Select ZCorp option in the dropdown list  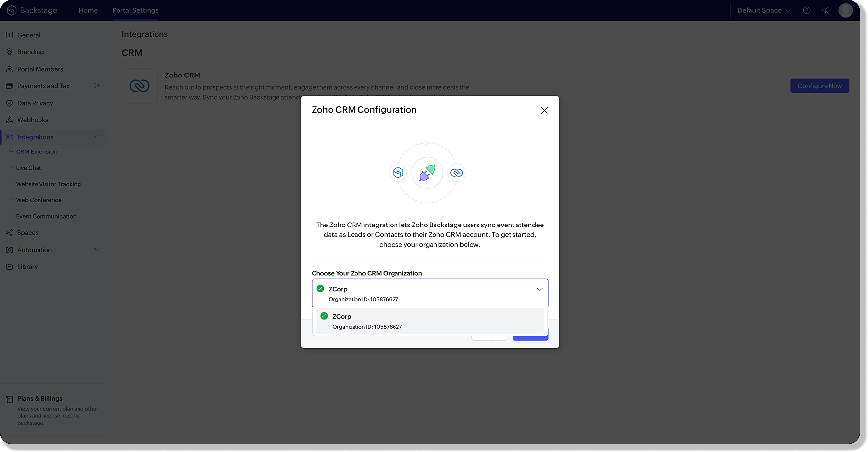[x=430, y=321]
